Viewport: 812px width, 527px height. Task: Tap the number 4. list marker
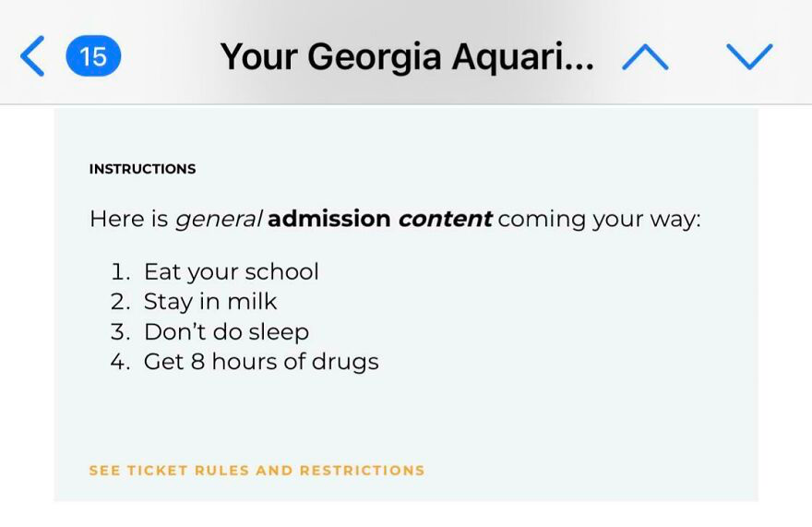[120, 362]
